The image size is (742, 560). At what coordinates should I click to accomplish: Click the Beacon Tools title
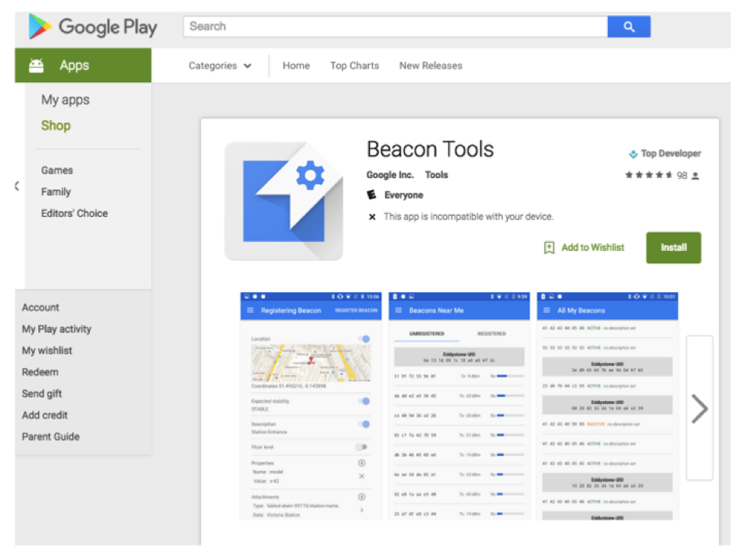[x=430, y=149]
